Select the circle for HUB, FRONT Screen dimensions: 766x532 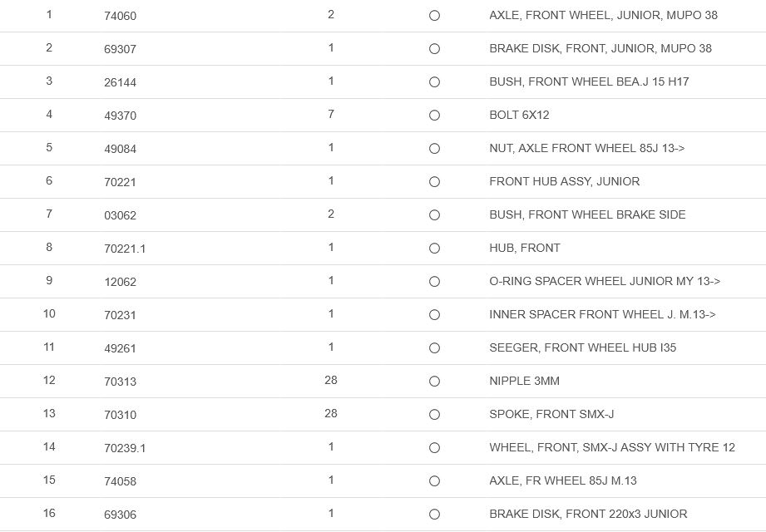434,249
